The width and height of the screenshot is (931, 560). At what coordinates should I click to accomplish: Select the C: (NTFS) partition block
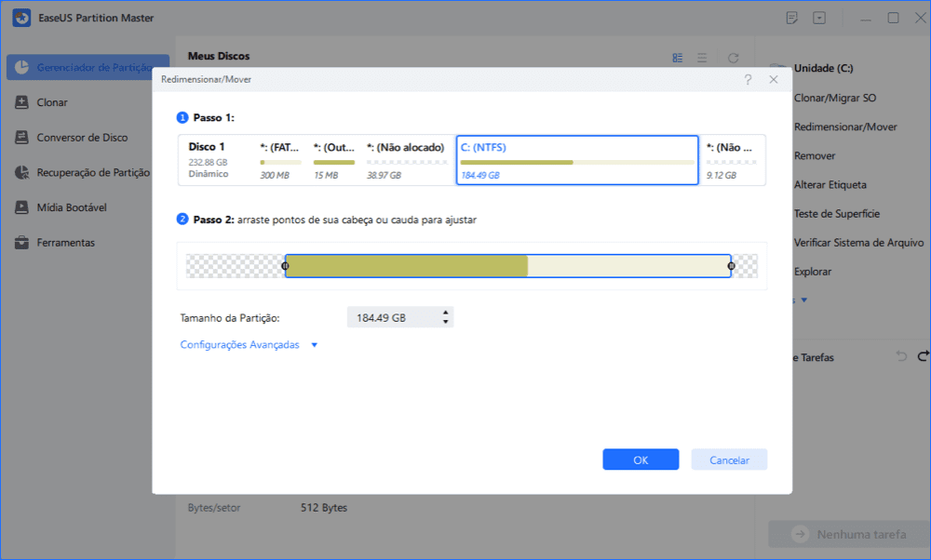[x=577, y=160]
